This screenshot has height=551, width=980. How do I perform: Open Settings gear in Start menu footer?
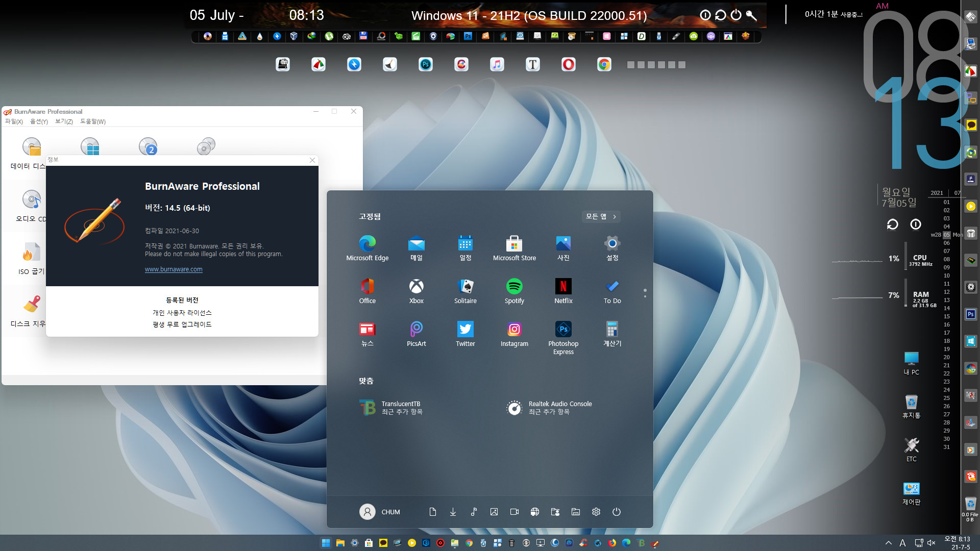tap(596, 512)
